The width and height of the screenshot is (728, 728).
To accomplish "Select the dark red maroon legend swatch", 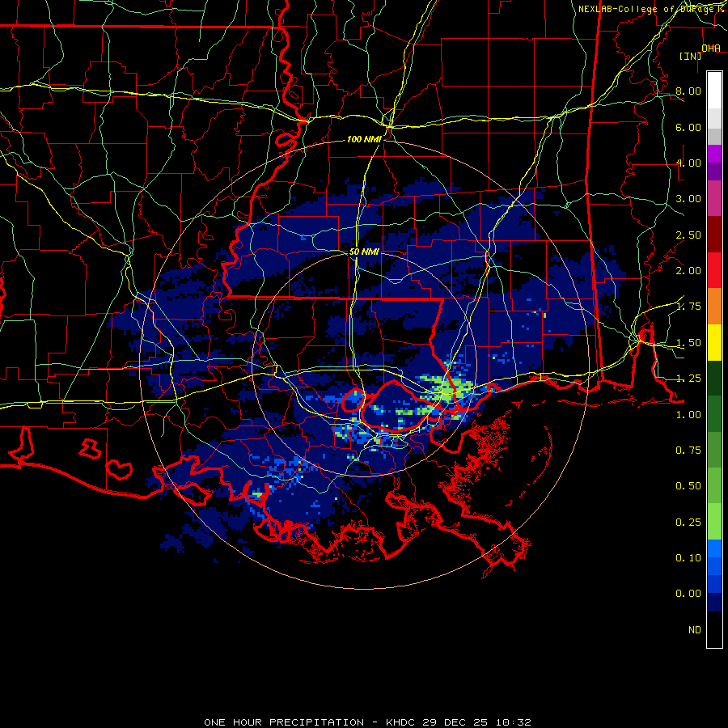I will click(714, 234).
